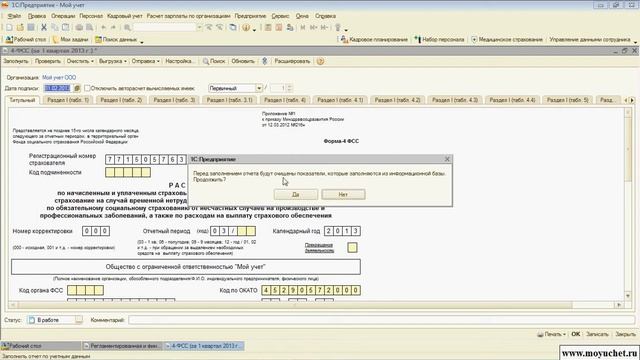Click the blue icon before Расшифровать
The image size is (640, 360).
pyautogui.click(x=264, y=61)
